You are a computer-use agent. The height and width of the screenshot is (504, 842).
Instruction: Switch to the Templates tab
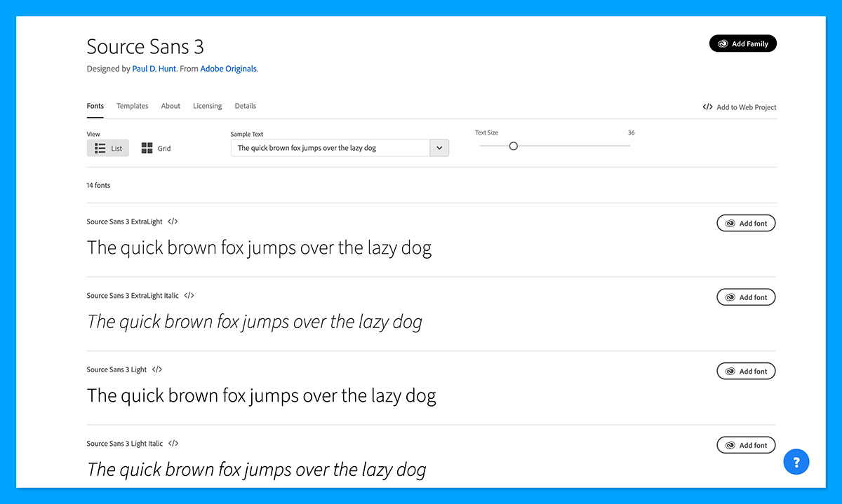(x=132, y=106)
